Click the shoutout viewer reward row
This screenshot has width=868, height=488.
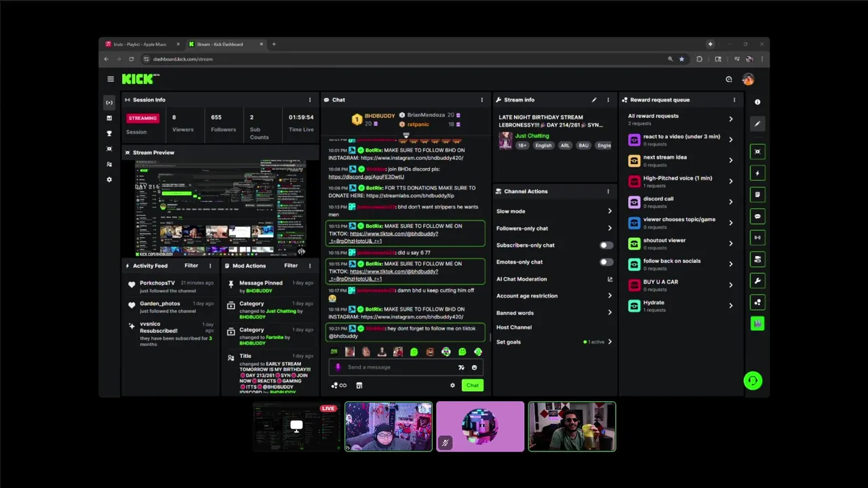coord(680,243)
